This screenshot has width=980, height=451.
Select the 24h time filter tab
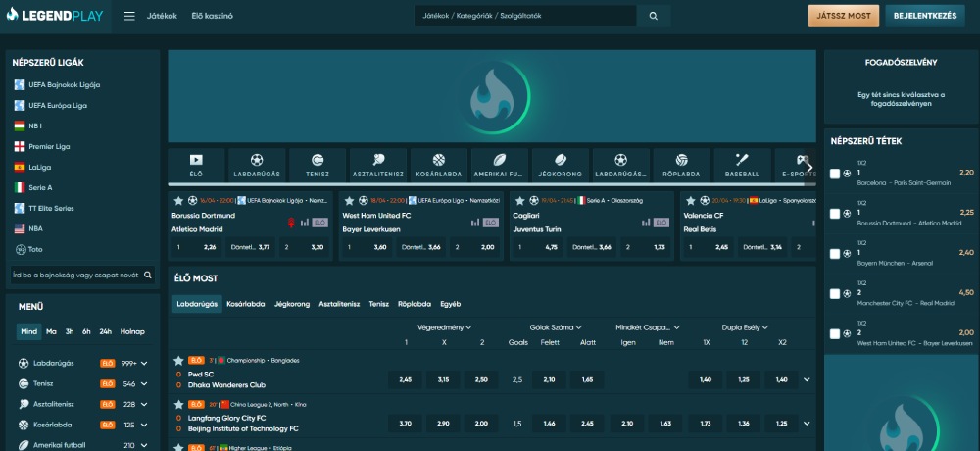point(105,331)
